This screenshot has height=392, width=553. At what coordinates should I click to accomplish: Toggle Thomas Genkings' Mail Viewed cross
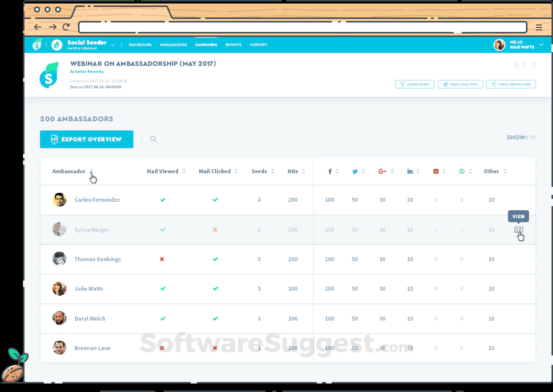162,259
